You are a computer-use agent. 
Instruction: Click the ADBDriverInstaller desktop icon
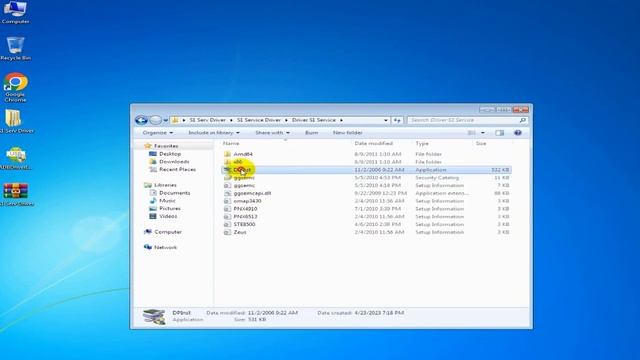[16, 158]
